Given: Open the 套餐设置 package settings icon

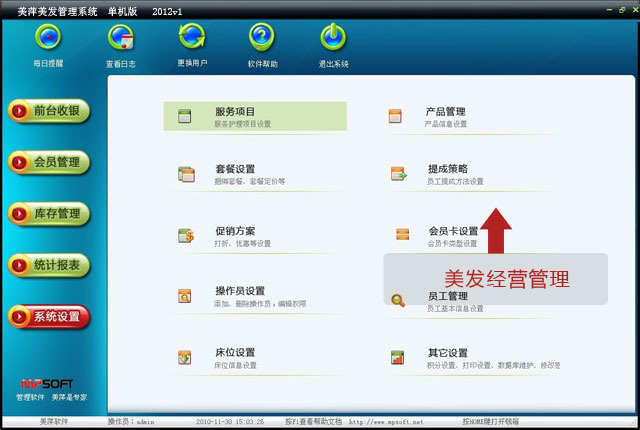Looking at the screenshot, I should (185, 174).
